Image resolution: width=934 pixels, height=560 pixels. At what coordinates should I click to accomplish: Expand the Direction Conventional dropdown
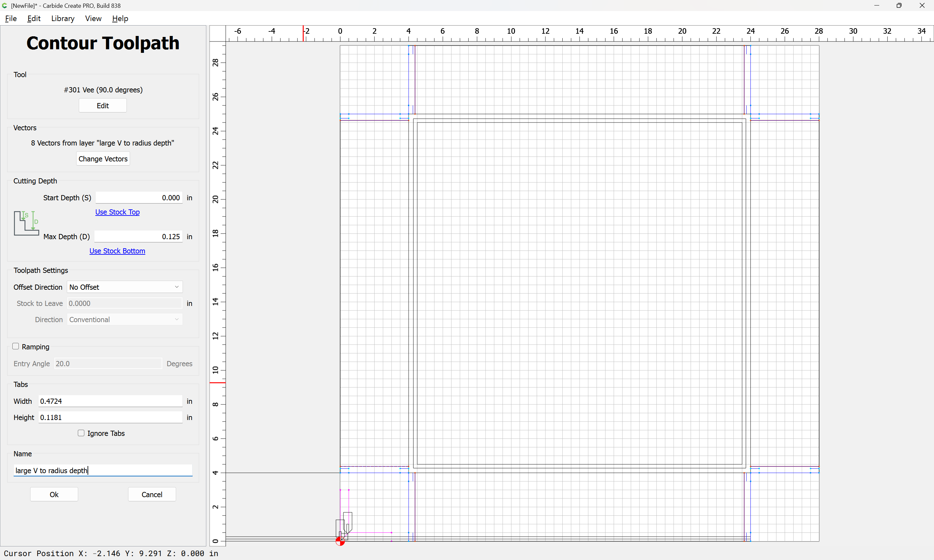125,319
